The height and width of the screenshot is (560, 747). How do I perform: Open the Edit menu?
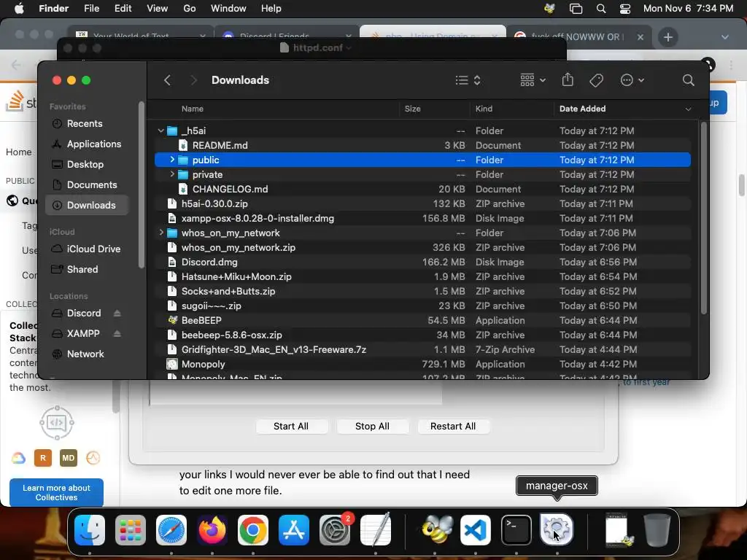pyautogui.click(x=123, y=9)
